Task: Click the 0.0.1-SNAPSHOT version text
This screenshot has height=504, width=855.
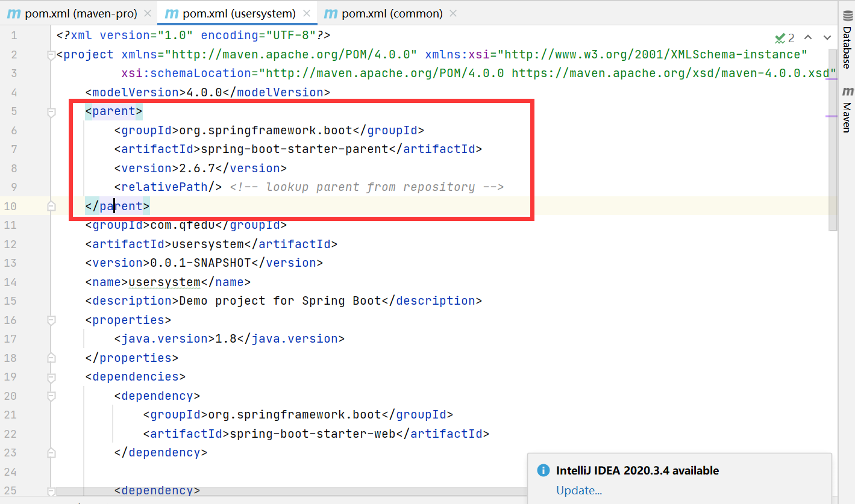Action: (200, 263)
